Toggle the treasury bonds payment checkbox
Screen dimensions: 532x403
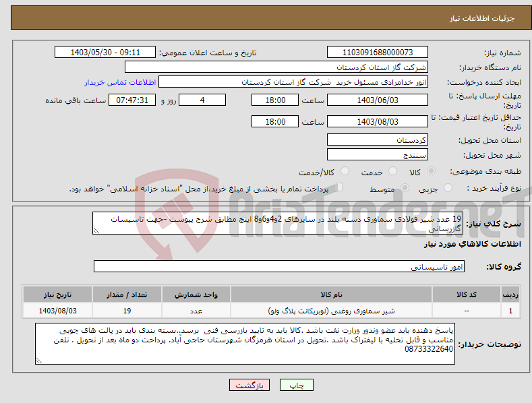(338, 187)
